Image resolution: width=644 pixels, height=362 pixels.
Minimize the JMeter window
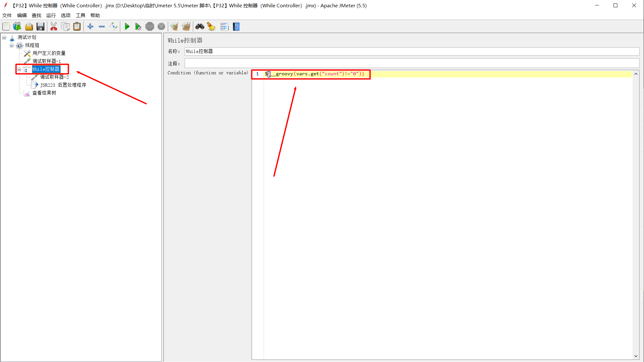tap(597, 5)
